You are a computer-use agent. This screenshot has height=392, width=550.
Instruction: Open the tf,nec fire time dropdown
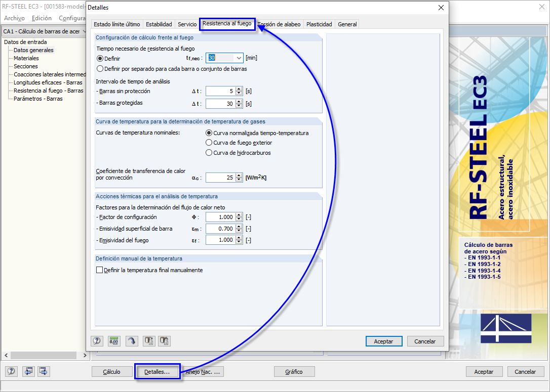point(239,58)
